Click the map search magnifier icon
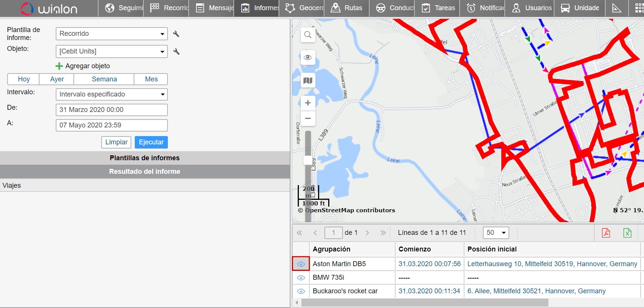This screenshot has height=308, width=644. click(308, 35)
